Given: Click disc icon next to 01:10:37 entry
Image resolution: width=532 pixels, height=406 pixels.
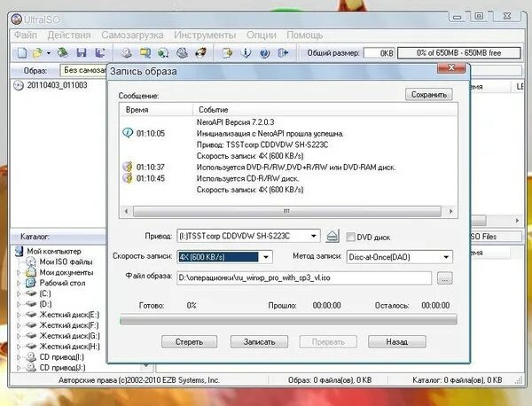Looking at the screenshot, I should coord(128,167).
